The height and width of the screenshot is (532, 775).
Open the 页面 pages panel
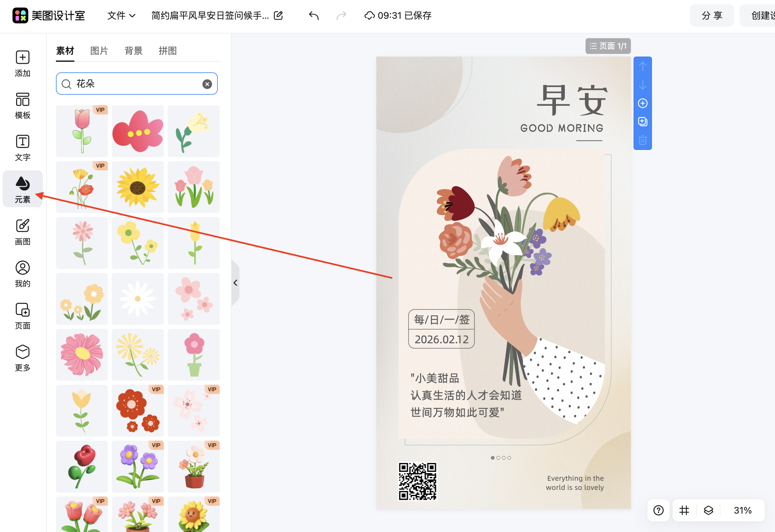22,315
